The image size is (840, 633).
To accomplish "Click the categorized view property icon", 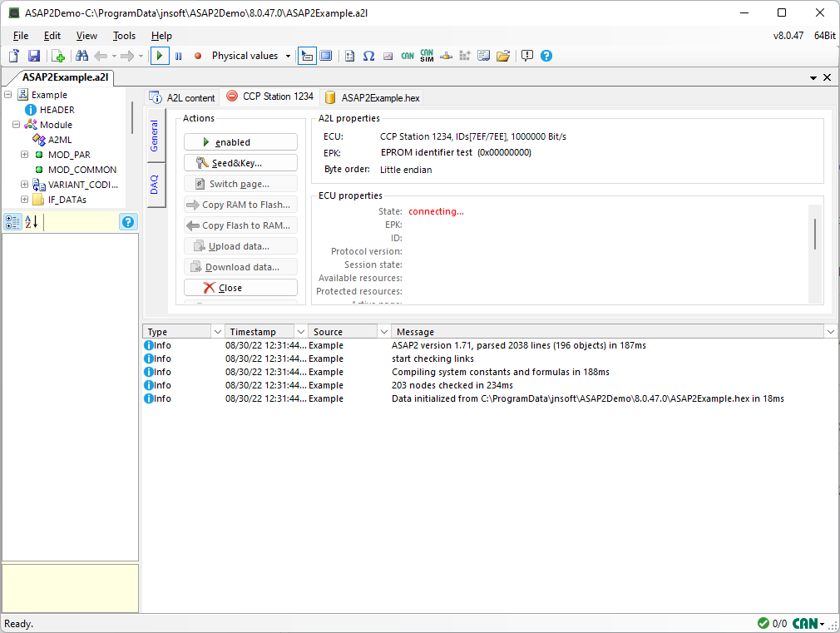I will [12, 222].
